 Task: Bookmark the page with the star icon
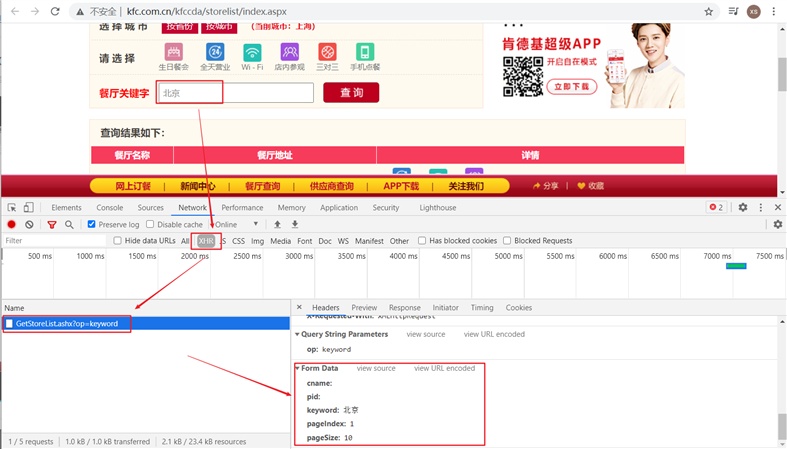coord(708,12)
